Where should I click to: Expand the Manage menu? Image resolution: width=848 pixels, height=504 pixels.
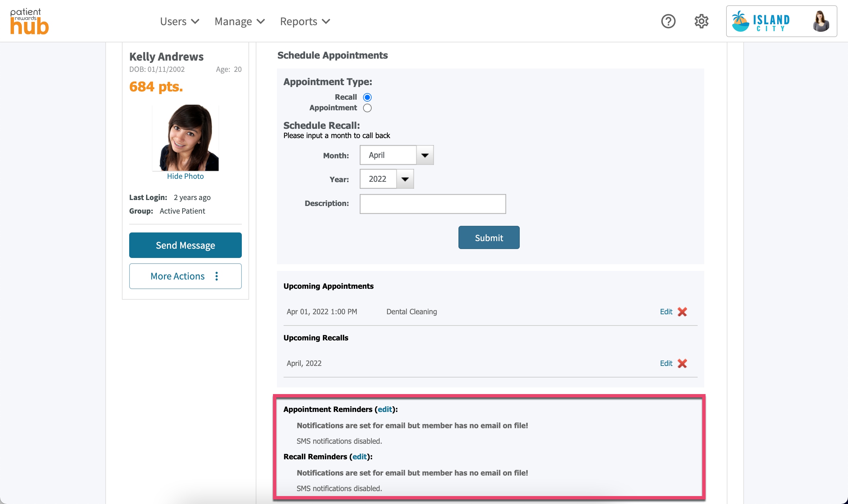point(239,22)
